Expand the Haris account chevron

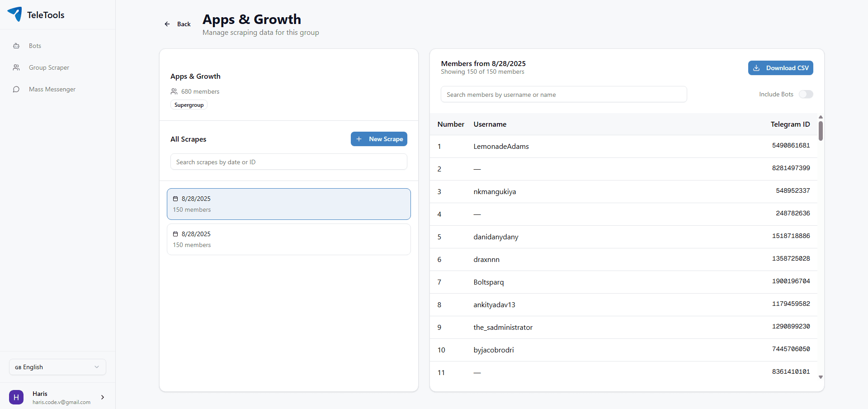pyautogui.click(x=103, y=397)
